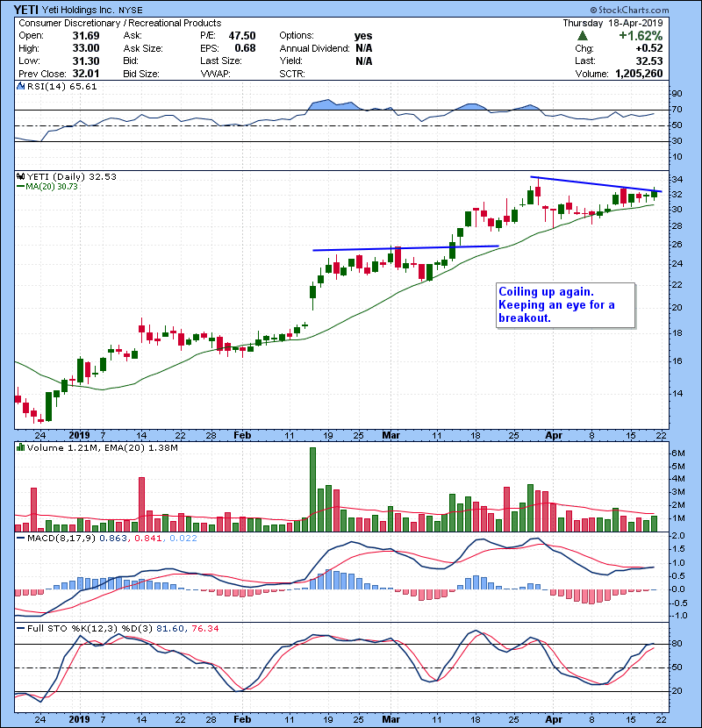The width and height of the screenshot is (702, 728).
Task: Click the Volume figure 1,205,260
Action: (639, 74)
